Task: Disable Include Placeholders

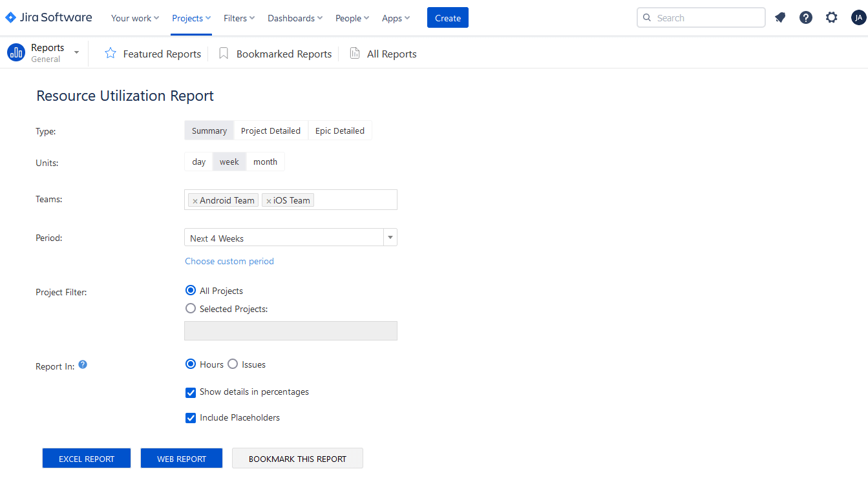Action: click(x=191, y=418)
